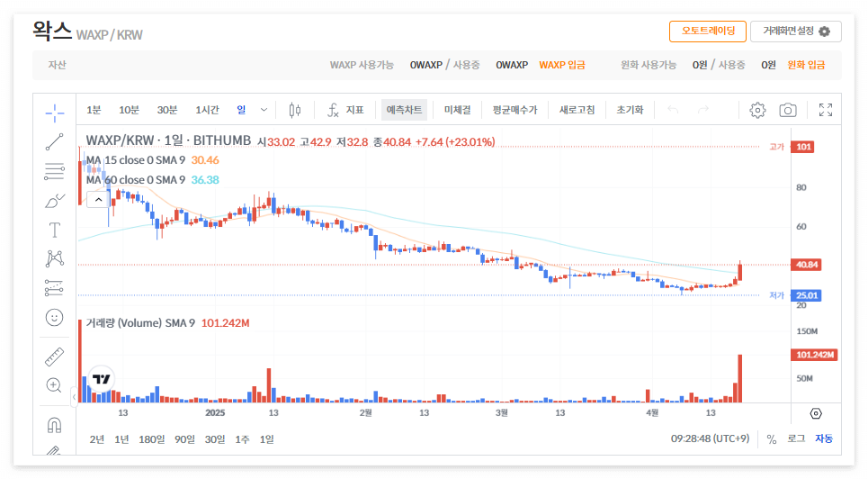Click the MA 15 close indicator legend
Screen dimensions: 868x479
(x=136, y=160)
